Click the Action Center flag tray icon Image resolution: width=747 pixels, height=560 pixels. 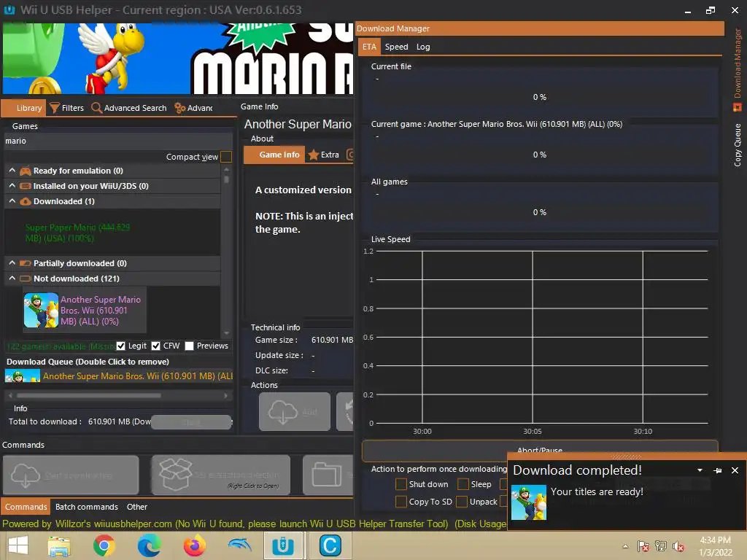pyautogui.click(x=643, y=545)
